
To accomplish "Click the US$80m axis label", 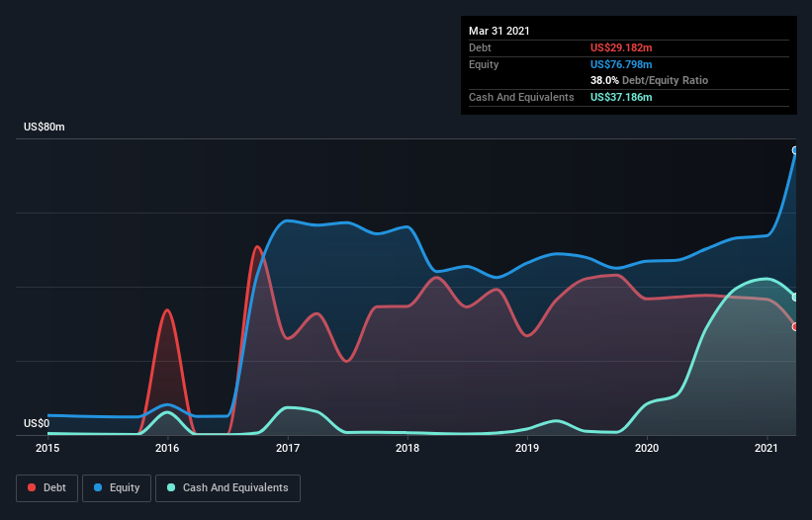I will 45,127.
